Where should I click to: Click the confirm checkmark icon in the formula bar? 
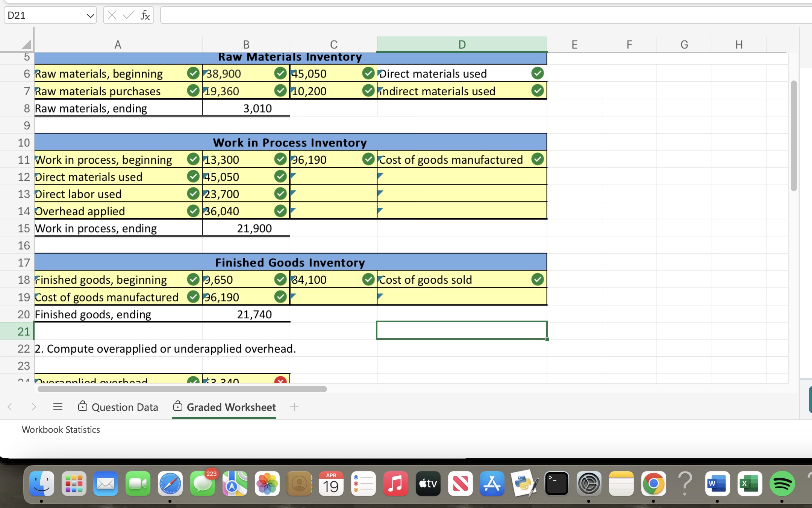(128, 15)
